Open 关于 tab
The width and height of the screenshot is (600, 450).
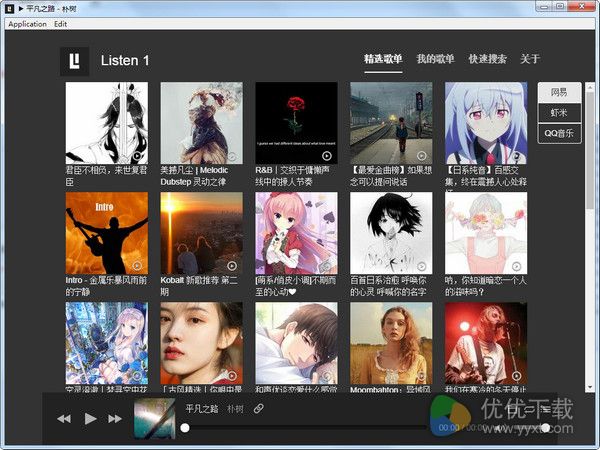[530, 59]
